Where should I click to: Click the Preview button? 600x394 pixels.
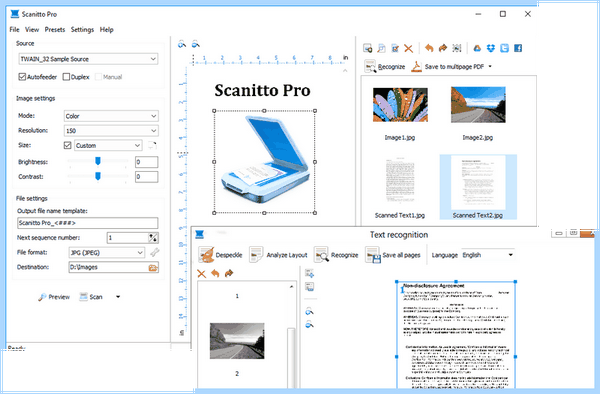[54, 297]
